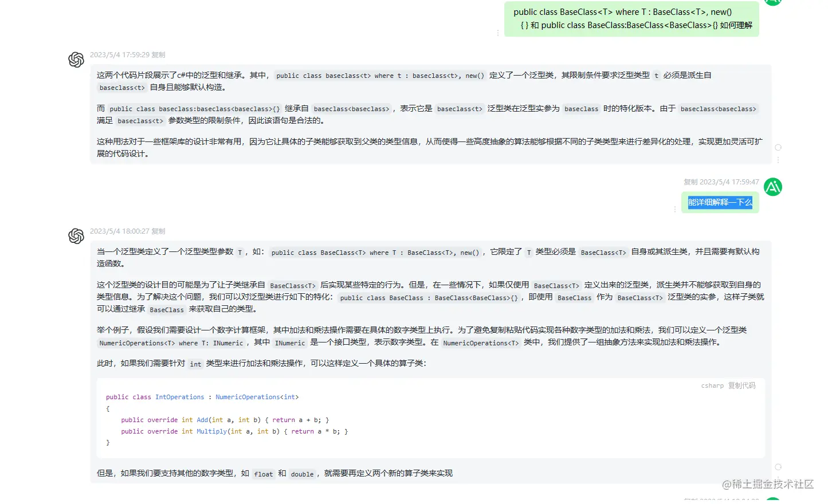The width and height of the screenshot is (828, 504).
Task: Click 复制代码 on the csharp code block
Action: pos(742,386)
